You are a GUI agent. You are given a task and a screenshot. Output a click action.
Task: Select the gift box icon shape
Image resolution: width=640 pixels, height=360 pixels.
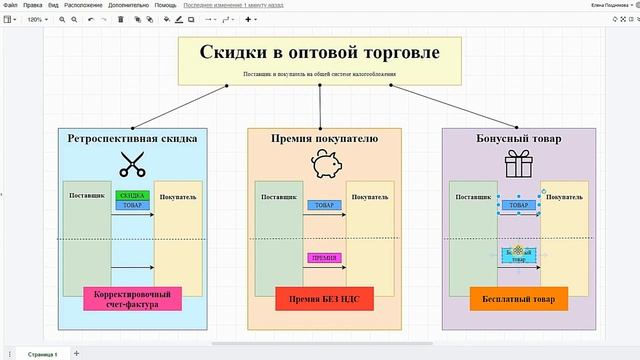pyautogui.click(x=519, y=164)
